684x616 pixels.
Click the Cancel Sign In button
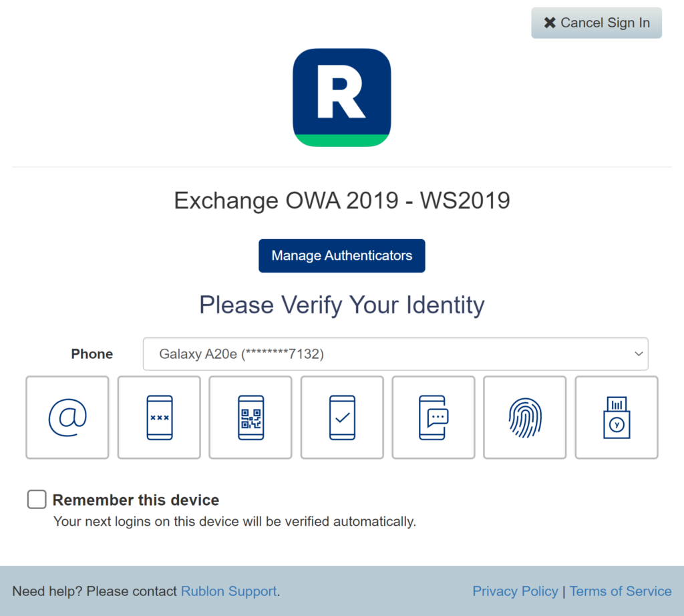596,22
